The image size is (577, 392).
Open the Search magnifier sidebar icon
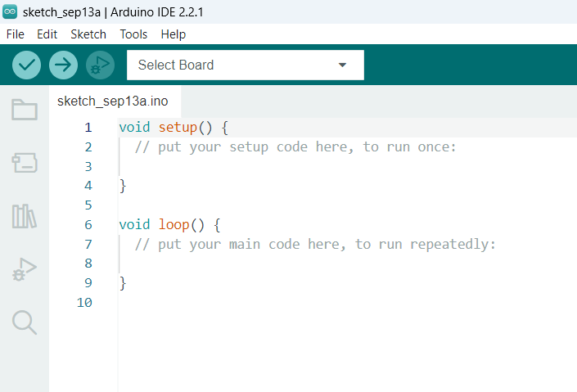pos(25,322)
